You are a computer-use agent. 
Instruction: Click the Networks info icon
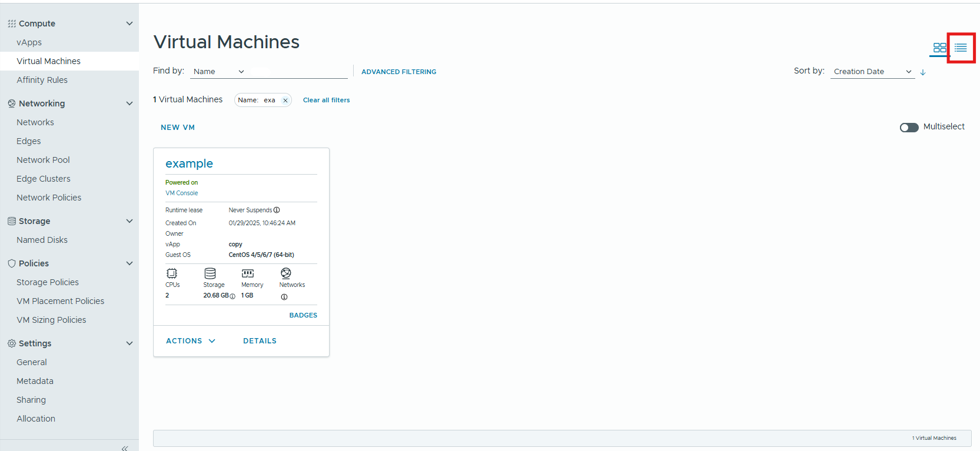[x=284, y=297]
